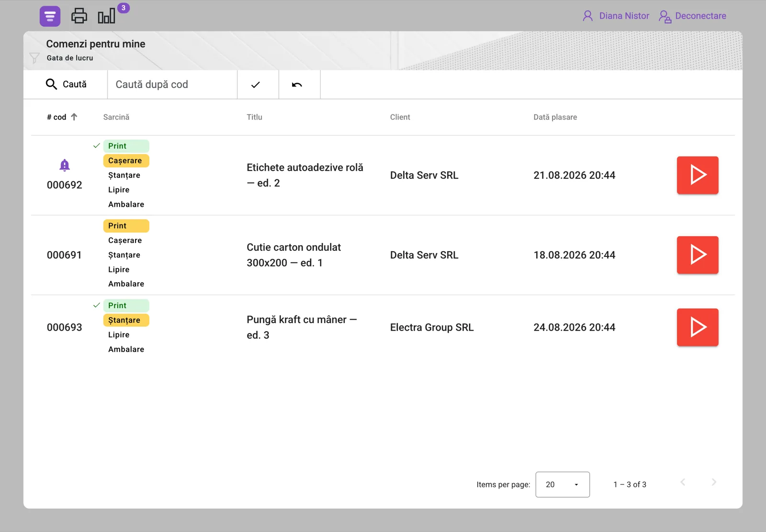The image size is (766, 532).
Task: Click title Cutie carton ondulat 300x200
Action: tap(294, 255)
